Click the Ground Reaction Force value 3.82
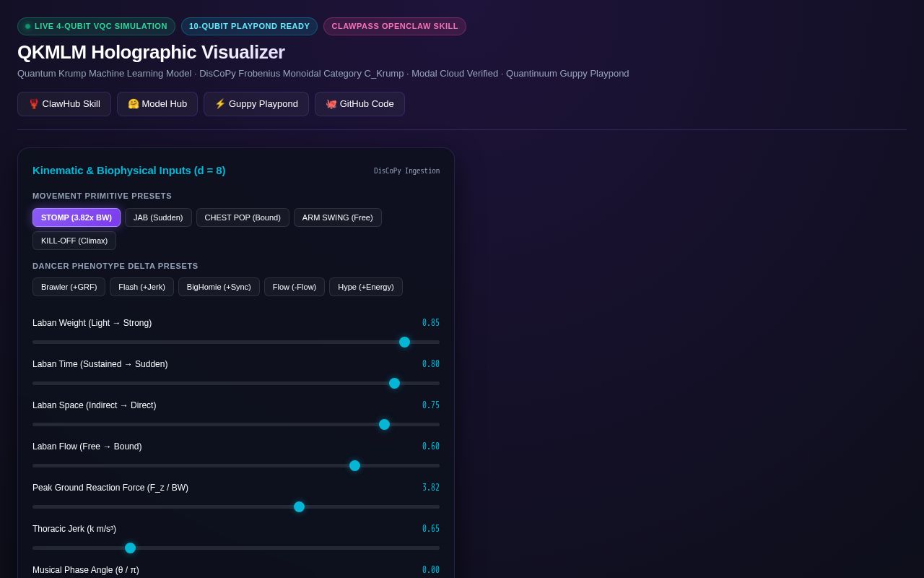Screen dimensions: 924x578 pyautogui.click(x=431, y=488)
